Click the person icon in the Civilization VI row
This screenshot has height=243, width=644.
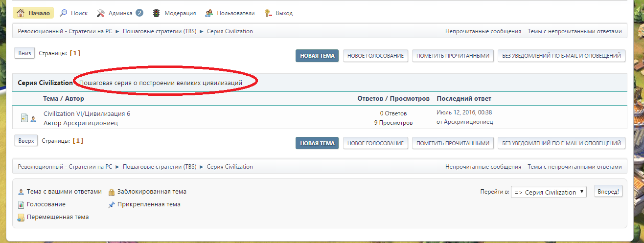[33, 119]
